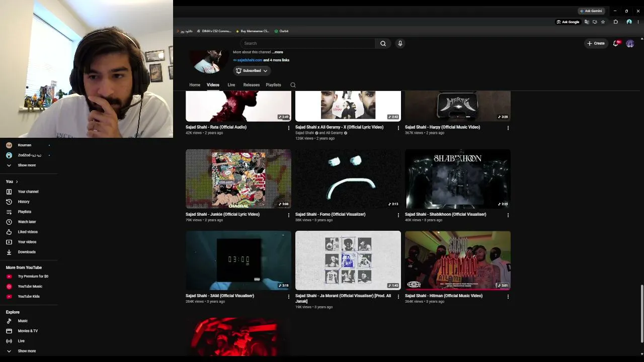Bookmark this page with star icon
Viewport: 644px width, 362px height.
point(603,22)
